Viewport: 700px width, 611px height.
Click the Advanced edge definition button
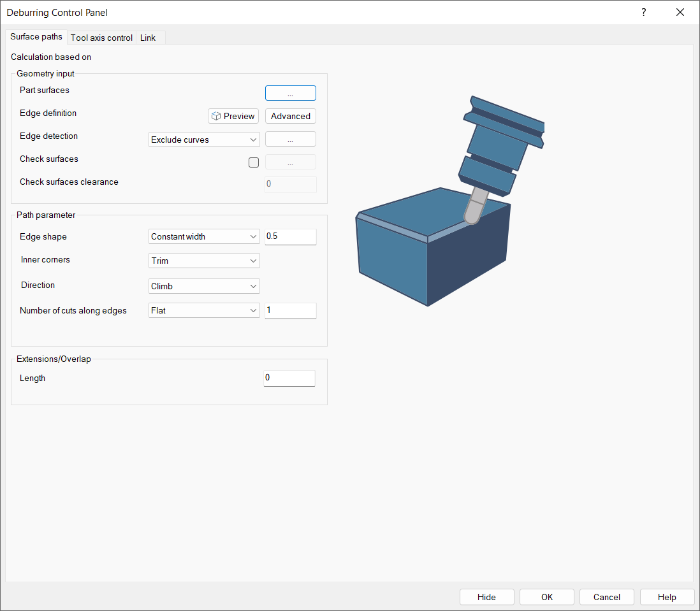click(x=291, y=116)
